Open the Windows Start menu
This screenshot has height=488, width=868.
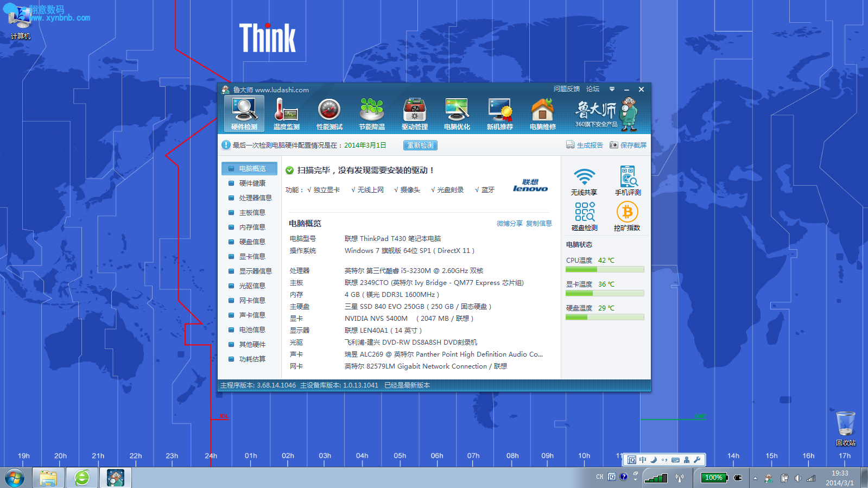[15, 478]
